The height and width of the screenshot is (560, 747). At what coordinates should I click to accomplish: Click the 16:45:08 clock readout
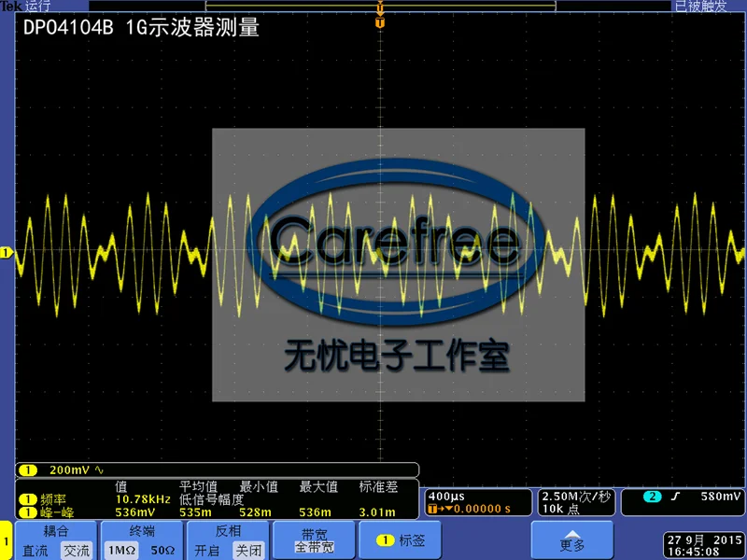click(693, 552)
